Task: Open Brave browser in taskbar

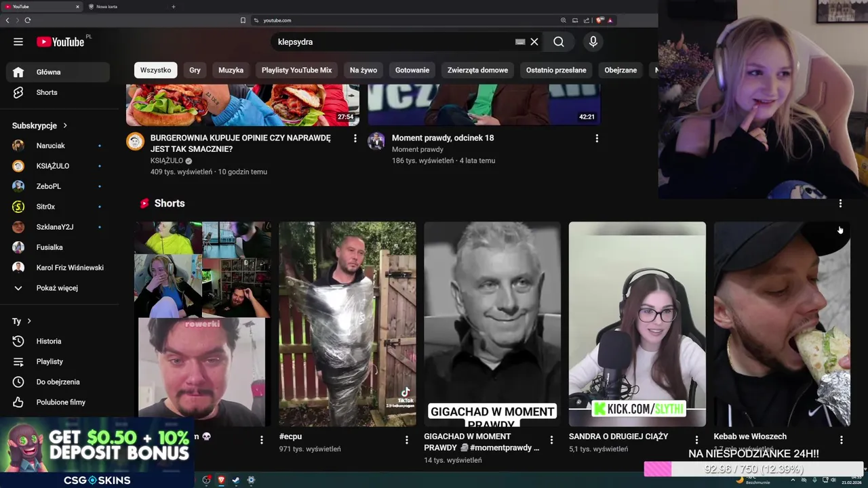Action: (x=221, y=480)
